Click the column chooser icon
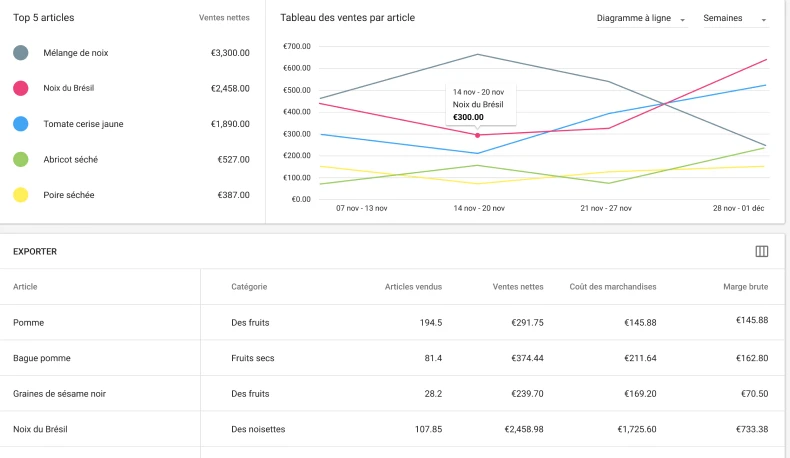The height and width of the screenshot is (458, 790). pos(761,251)
